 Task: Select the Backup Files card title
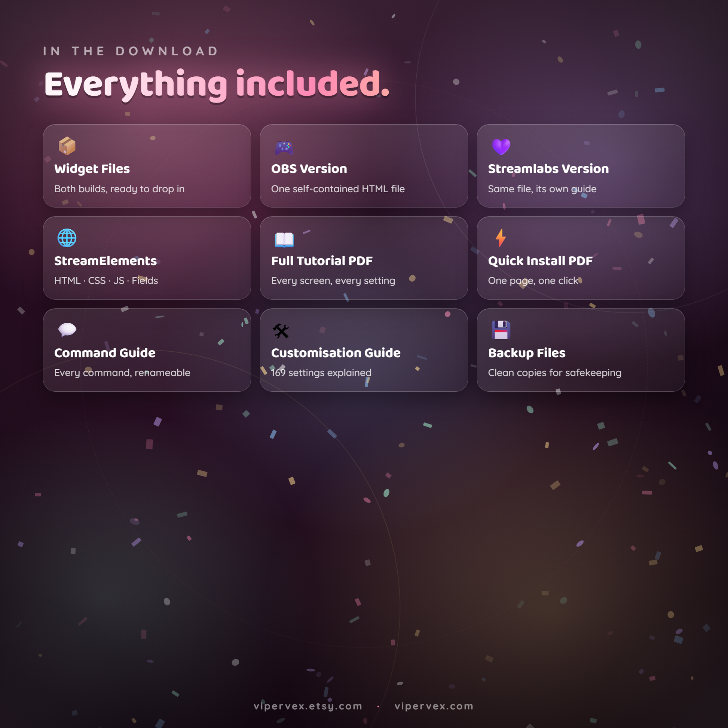point(526,353)
